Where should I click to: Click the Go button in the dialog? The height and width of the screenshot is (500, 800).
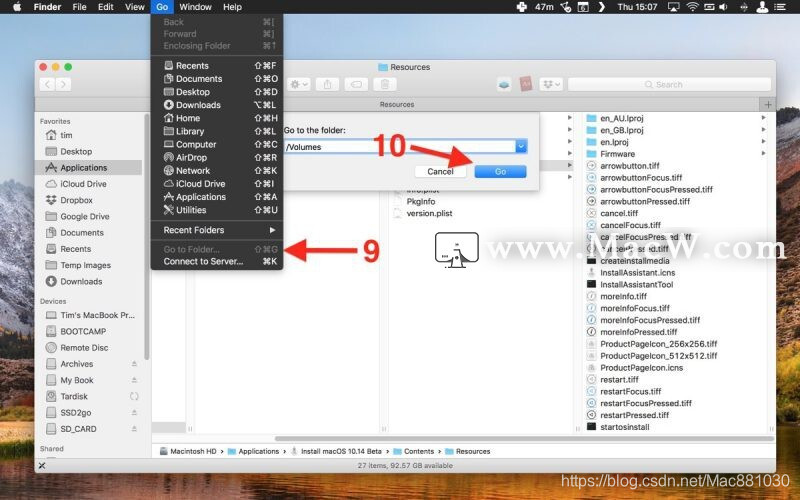pos(500,171)
